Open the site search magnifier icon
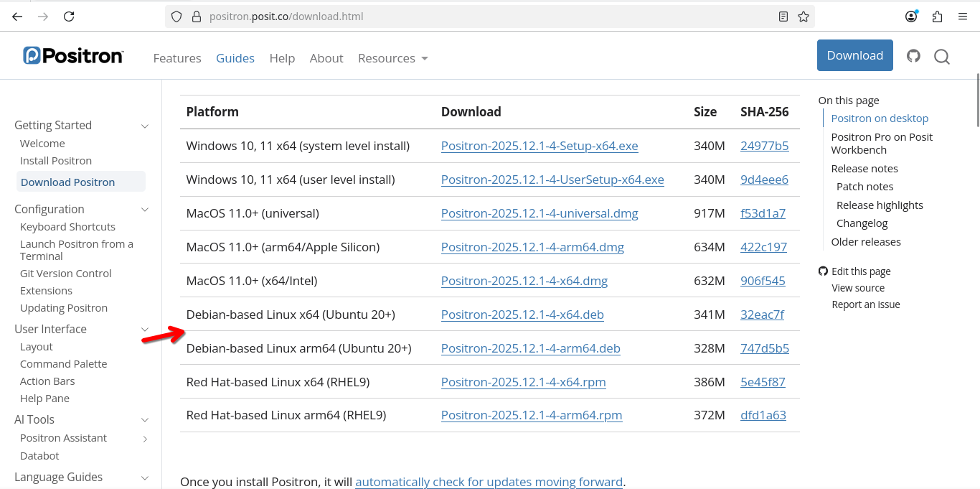Screen dimensions: 980x489 pos(942,57)
